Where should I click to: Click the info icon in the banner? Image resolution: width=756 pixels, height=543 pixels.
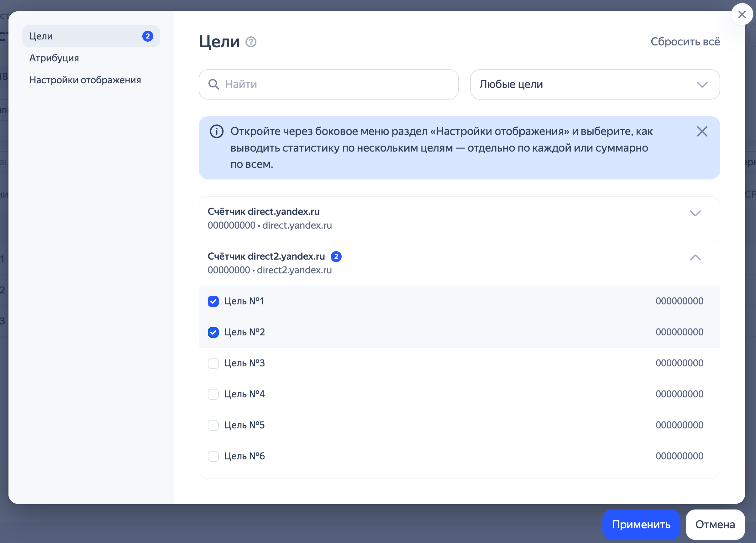click(217, 132)
